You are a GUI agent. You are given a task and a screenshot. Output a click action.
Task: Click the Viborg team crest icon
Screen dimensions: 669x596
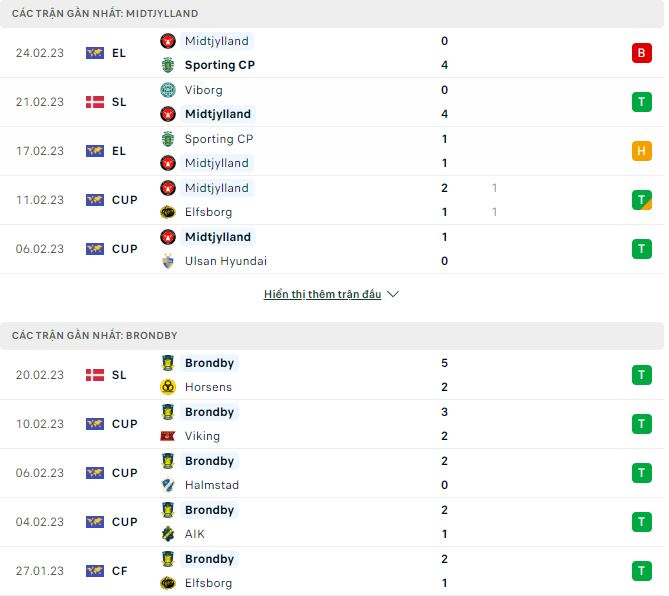click(168, 90)
